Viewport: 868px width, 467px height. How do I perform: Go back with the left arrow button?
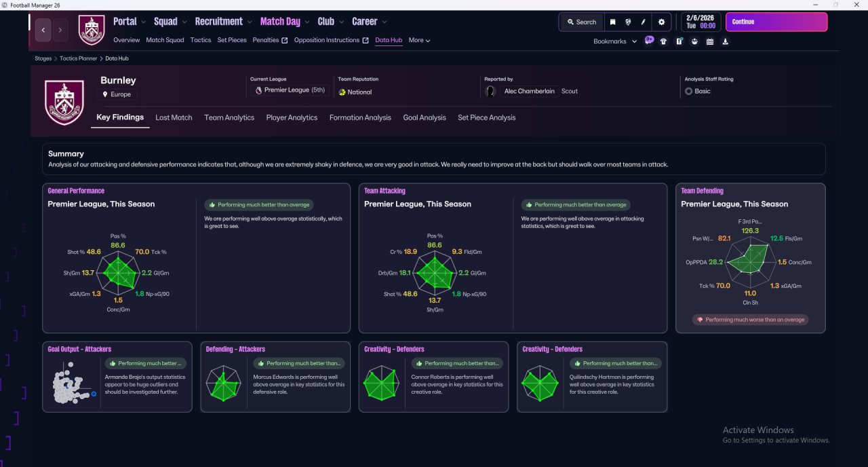[x=43, y=30]
